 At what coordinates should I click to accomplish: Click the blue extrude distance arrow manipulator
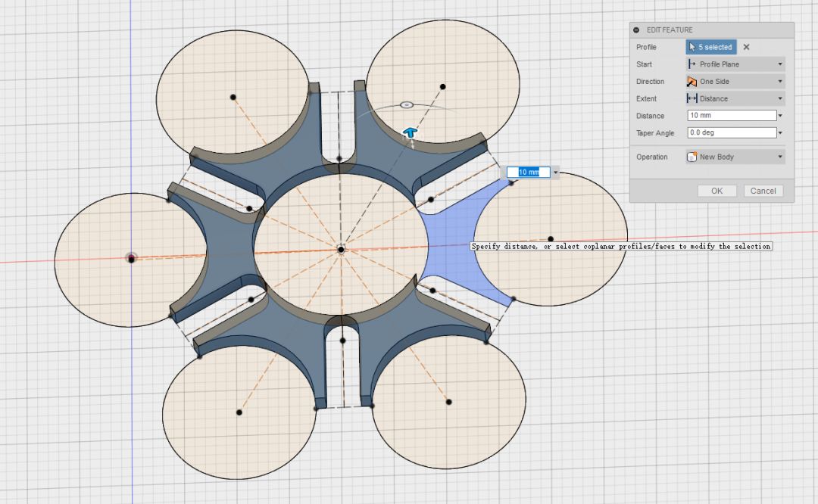coord(411,132)
